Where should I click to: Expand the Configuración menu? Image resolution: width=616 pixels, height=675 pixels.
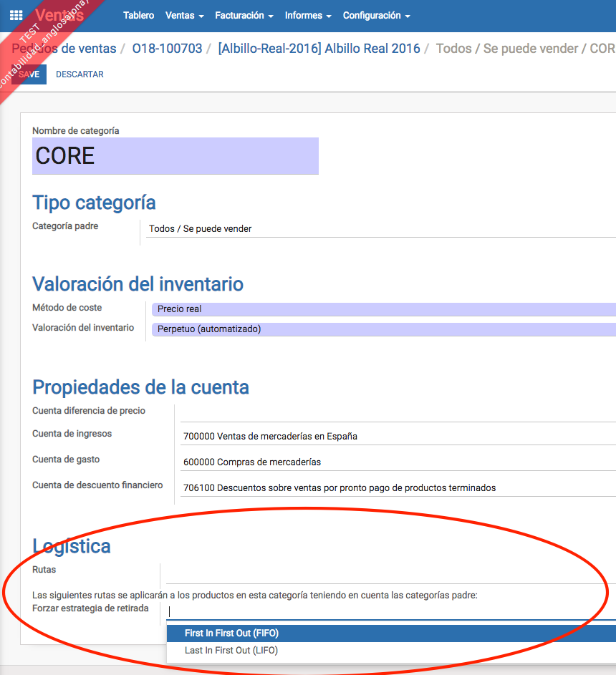click(x=376, y=15)
